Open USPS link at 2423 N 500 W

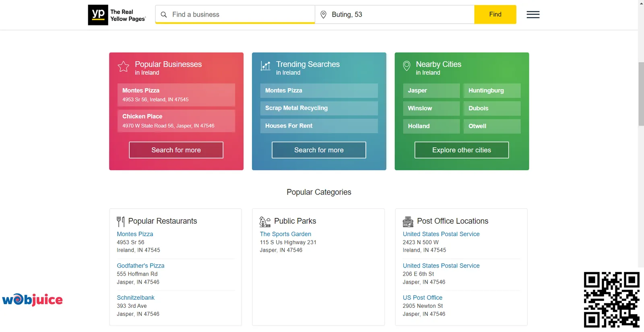point(441,234)
